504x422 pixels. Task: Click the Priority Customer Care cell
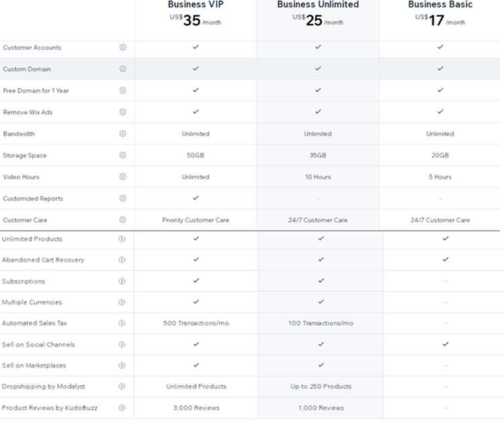tap(196, 220)
